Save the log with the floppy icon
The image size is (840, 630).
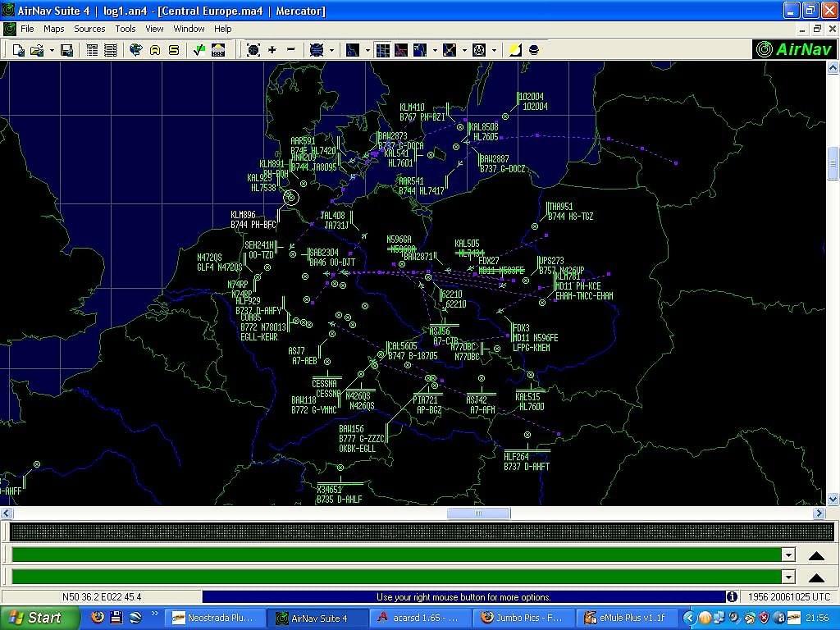tap(67, 50)
